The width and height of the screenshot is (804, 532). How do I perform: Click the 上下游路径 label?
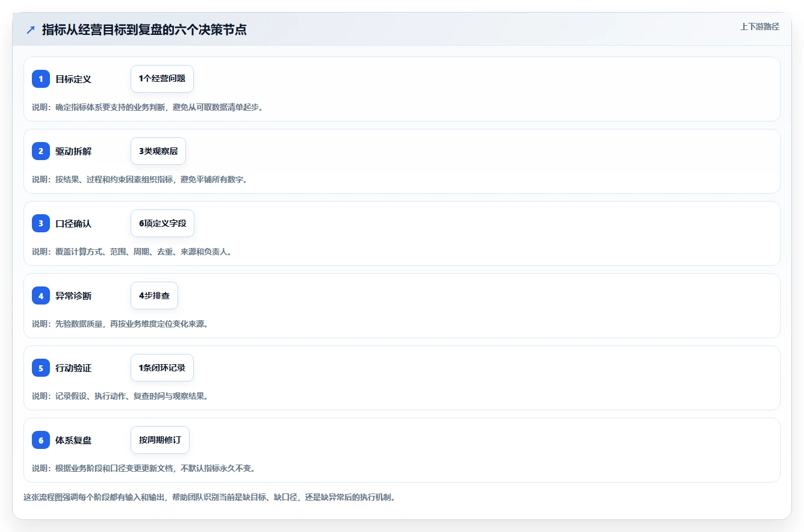(759, 26)
